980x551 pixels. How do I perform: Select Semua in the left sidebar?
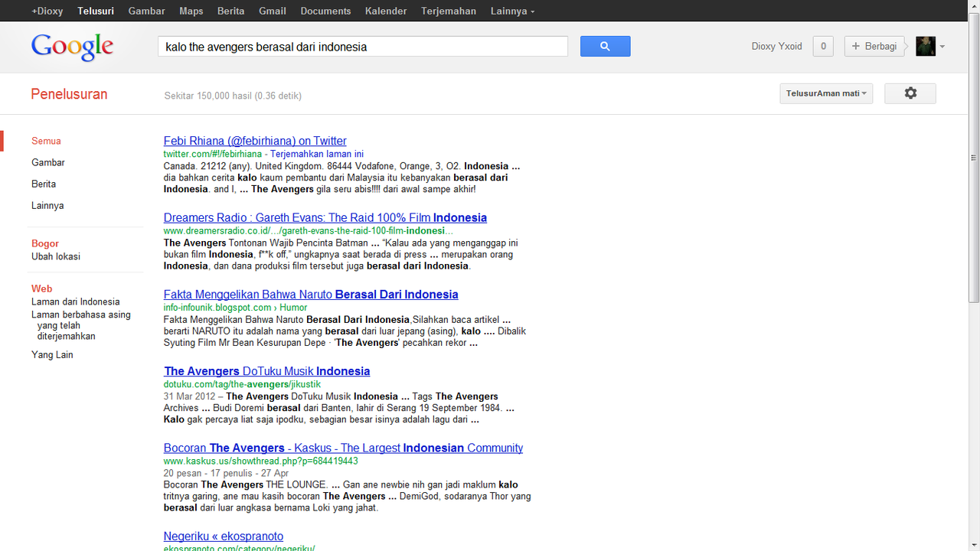click(46, 141)
